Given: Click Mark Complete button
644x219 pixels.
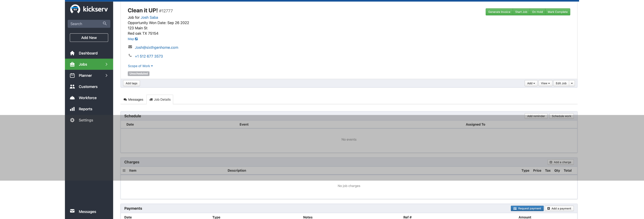Looking at the screenshot, I should pyautogui.click(x=557, y=12).
